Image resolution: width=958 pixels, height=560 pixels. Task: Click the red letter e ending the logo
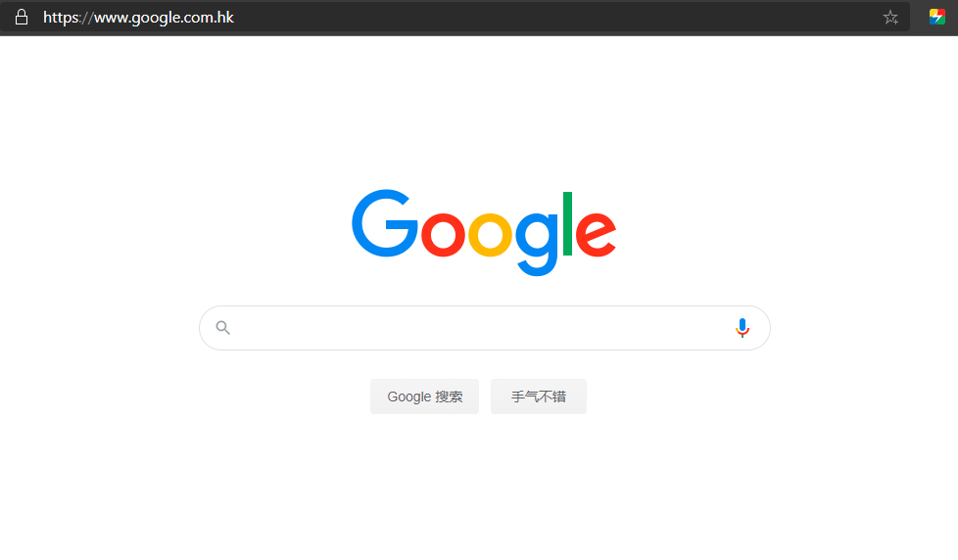pos(596,234)
